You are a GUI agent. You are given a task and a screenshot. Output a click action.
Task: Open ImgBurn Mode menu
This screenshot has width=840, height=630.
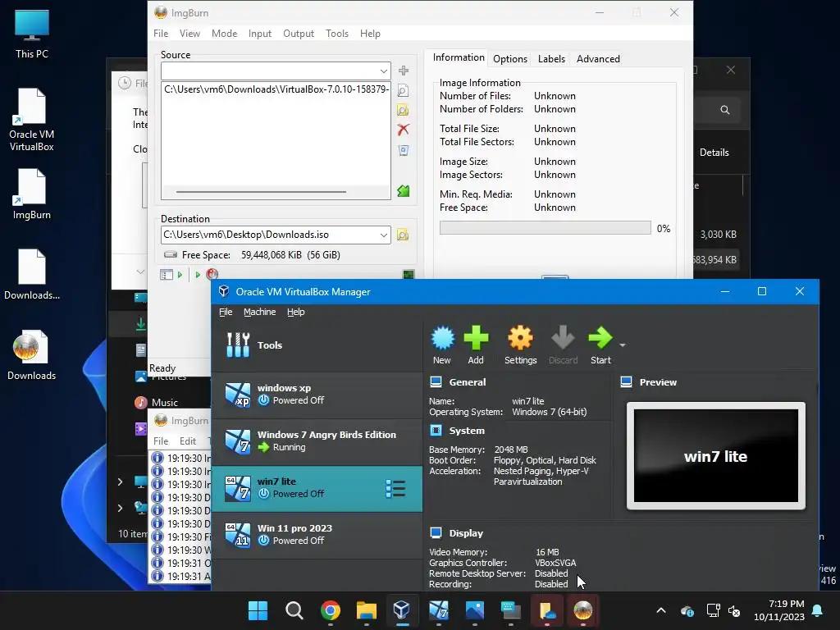(224, 33)
